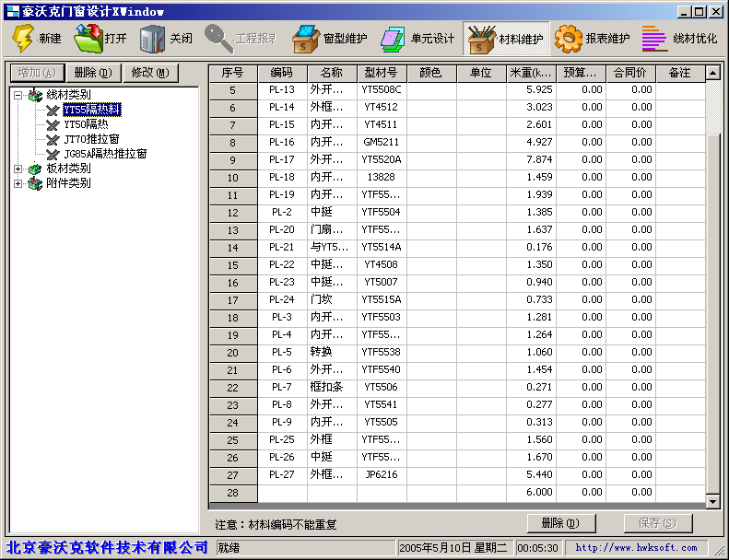Image resolution: width=729 pixels, height=560 pixels.
Task: Click the 保存(S) button
Action: tap(658, 523)
